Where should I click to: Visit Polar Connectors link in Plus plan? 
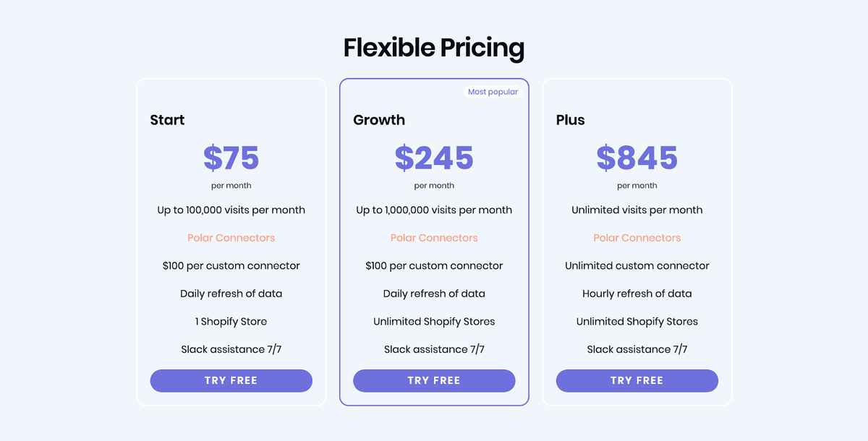point(637,238)
